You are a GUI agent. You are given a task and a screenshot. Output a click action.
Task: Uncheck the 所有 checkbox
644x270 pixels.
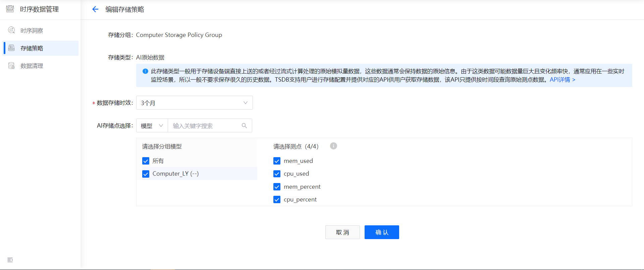pos(146,161)
